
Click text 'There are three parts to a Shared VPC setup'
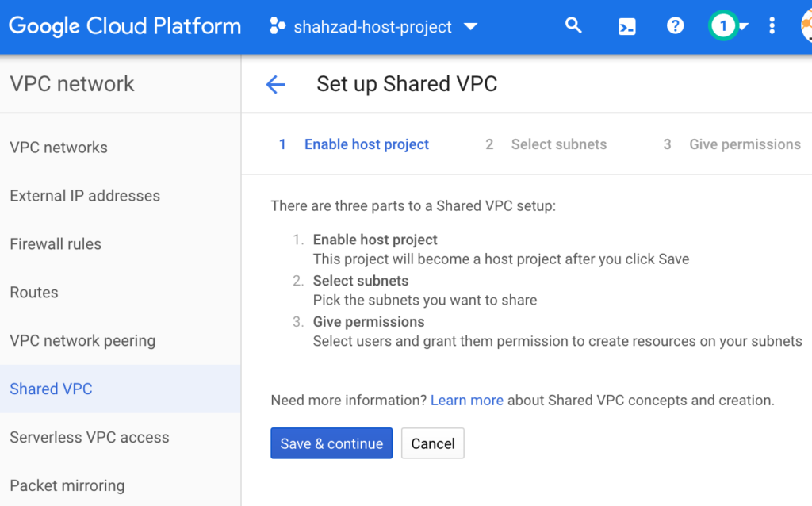coord(413,206)
